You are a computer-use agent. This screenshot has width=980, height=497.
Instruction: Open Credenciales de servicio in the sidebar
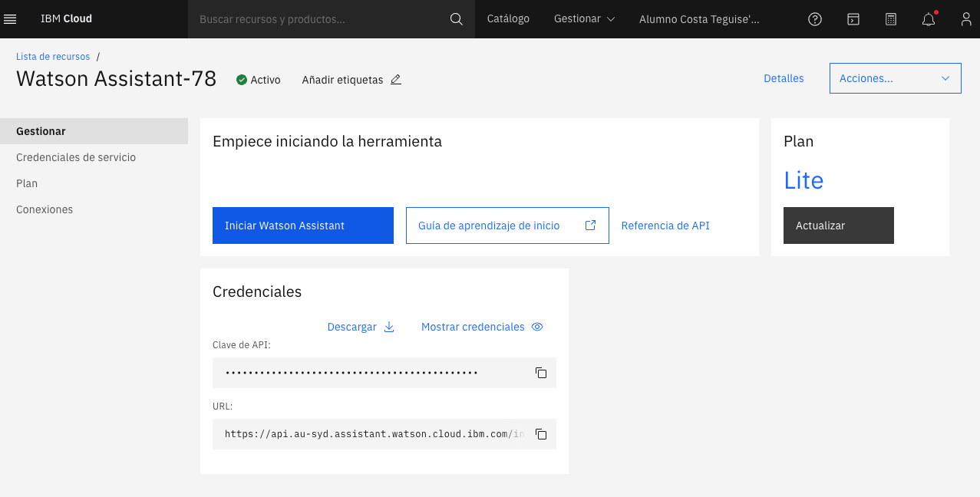(76, 157)
